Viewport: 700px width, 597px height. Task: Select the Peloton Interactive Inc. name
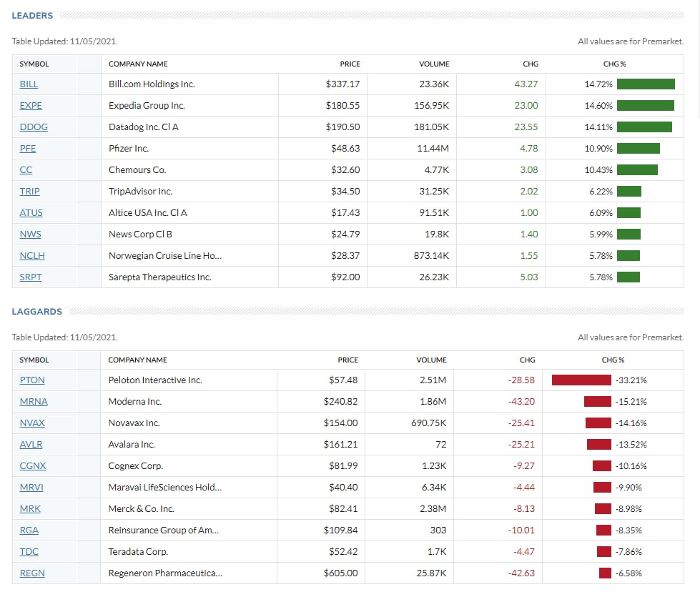[x=155, y=380]
